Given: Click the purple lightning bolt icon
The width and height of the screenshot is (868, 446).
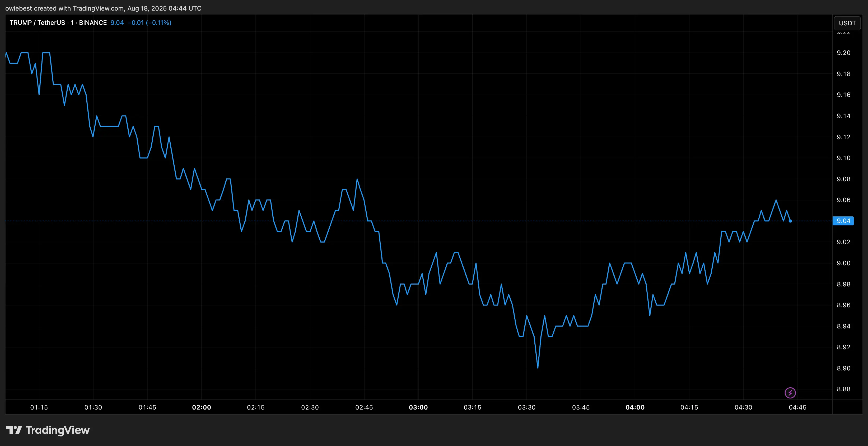Looking at the screenshot, I should [790, 393].
